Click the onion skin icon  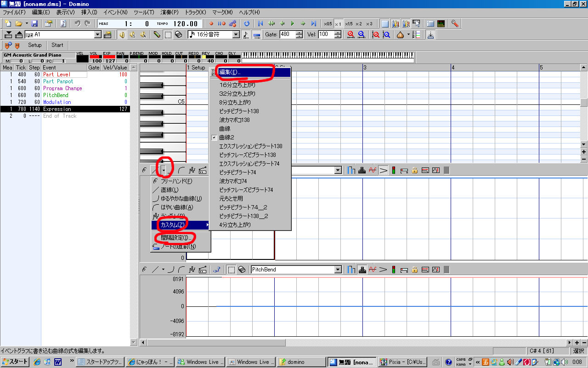coord(401,34)
